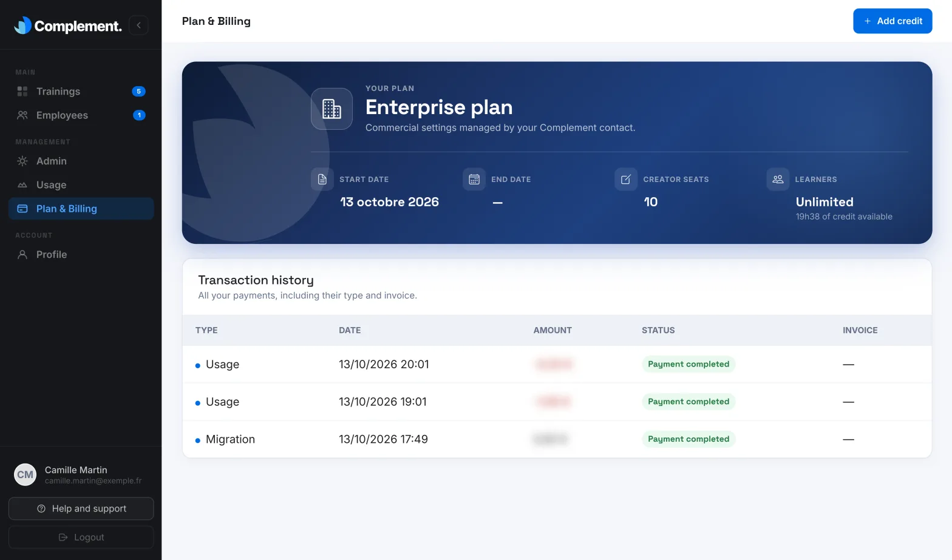
Task: Click the Creator Seats edit icon
Action: [x=626, y=180]
